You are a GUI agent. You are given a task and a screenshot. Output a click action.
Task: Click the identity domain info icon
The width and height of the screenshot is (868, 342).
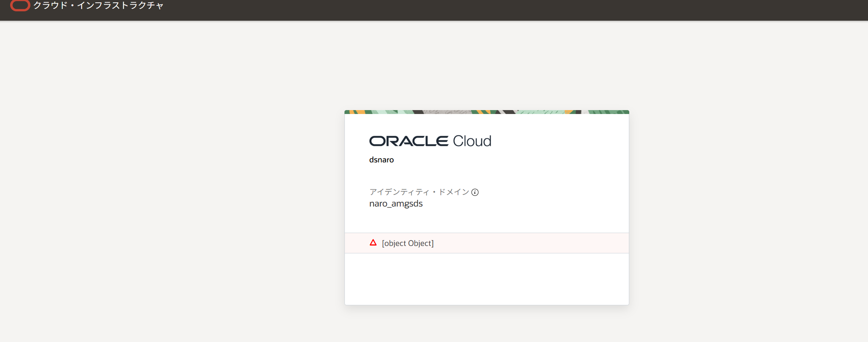[475, 192]
